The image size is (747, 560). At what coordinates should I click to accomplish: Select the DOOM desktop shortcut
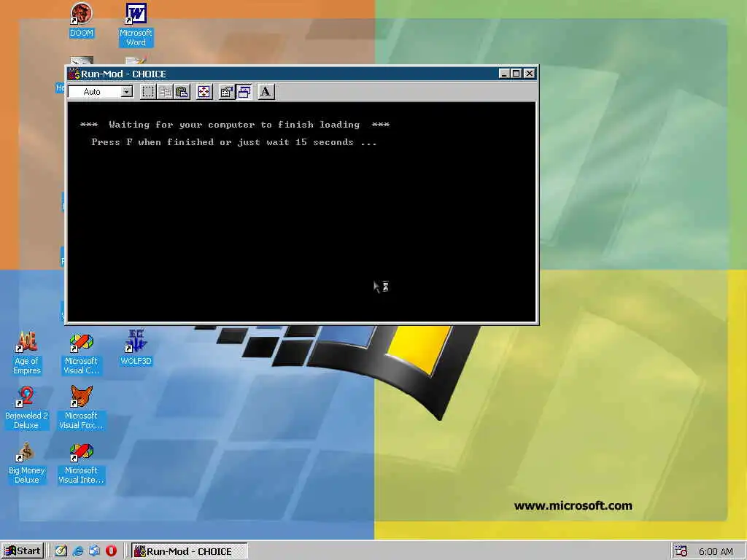coord(82,20)
